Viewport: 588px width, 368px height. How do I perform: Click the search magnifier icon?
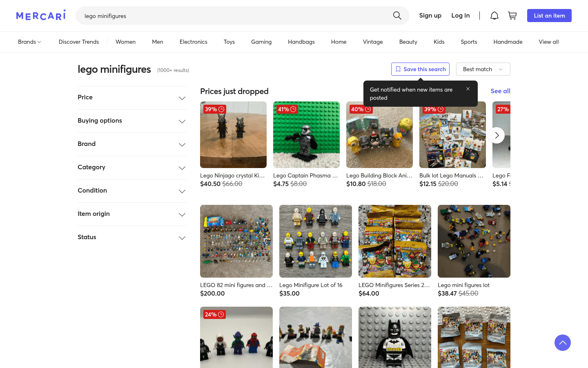397,16
